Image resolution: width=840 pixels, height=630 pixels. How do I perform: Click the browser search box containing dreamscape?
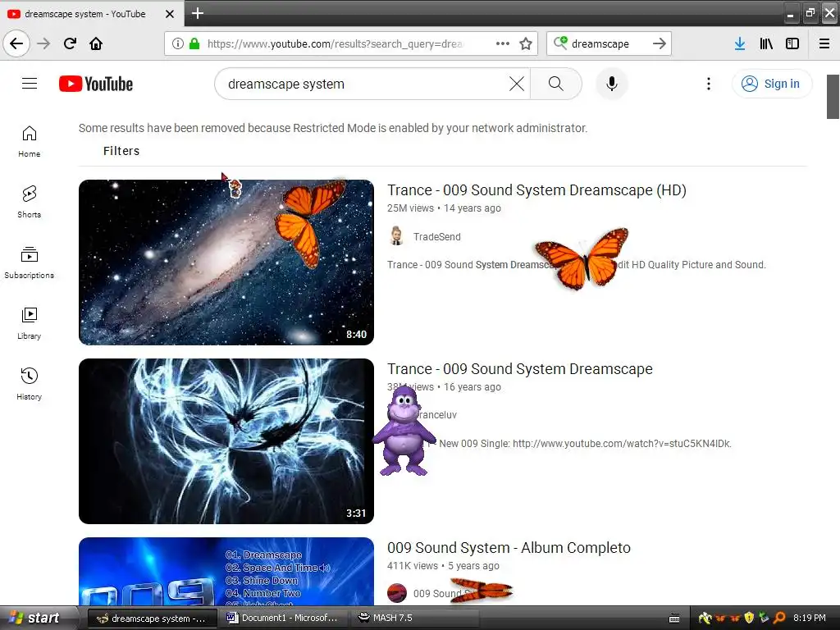(608, 43)
